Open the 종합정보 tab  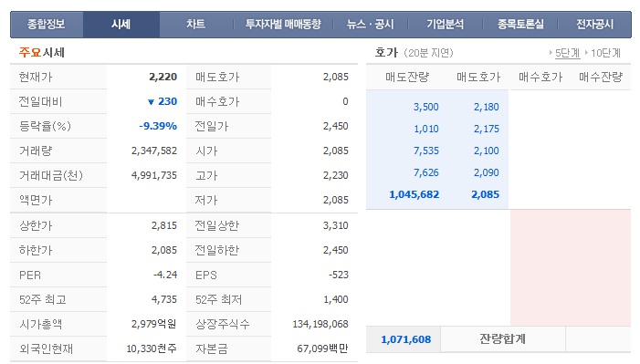(x=47, y=25)
